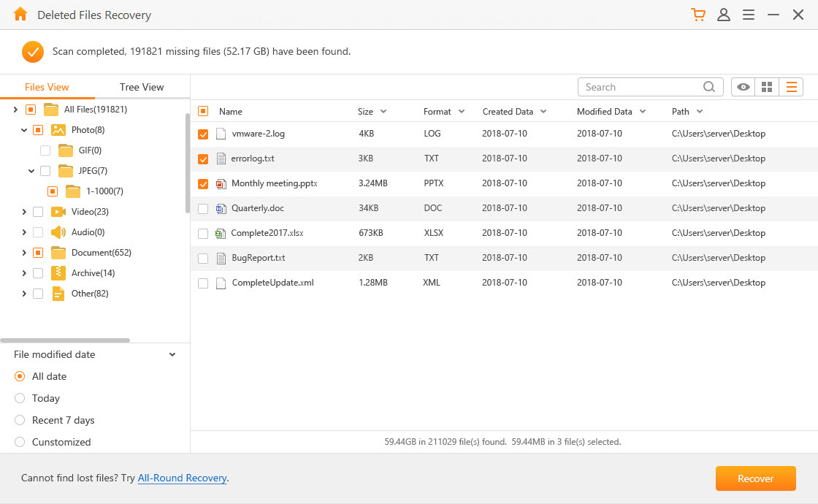Click the home icon
818x504 pixels.
[x=20, y=14]
